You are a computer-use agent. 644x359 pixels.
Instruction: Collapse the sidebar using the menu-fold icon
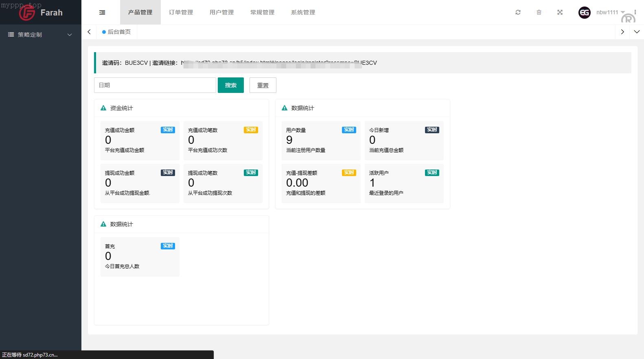pos(102,13)
